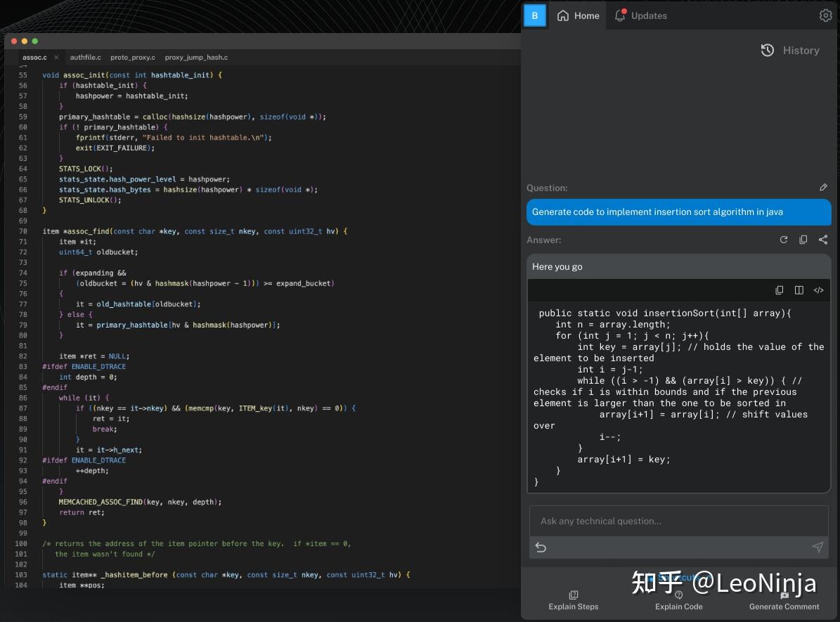Switch to the Updates tab
The width and height of the screenshot is (840, 622).
(x=640, y=16)
